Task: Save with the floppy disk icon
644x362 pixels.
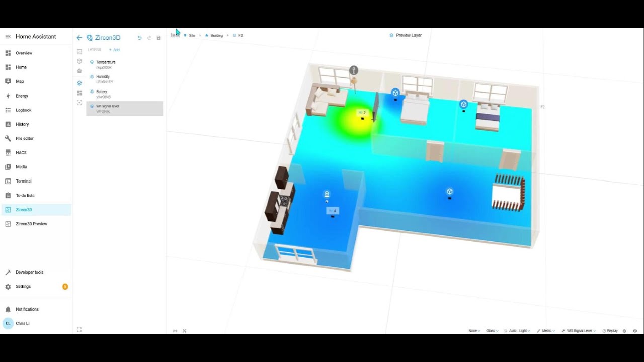Action: (x=158, y=38)
